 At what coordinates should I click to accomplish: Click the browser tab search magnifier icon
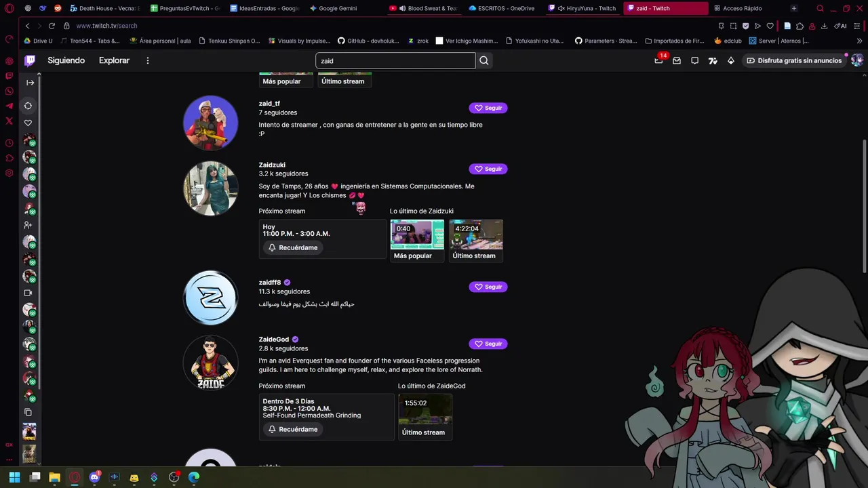pos(820,8)
